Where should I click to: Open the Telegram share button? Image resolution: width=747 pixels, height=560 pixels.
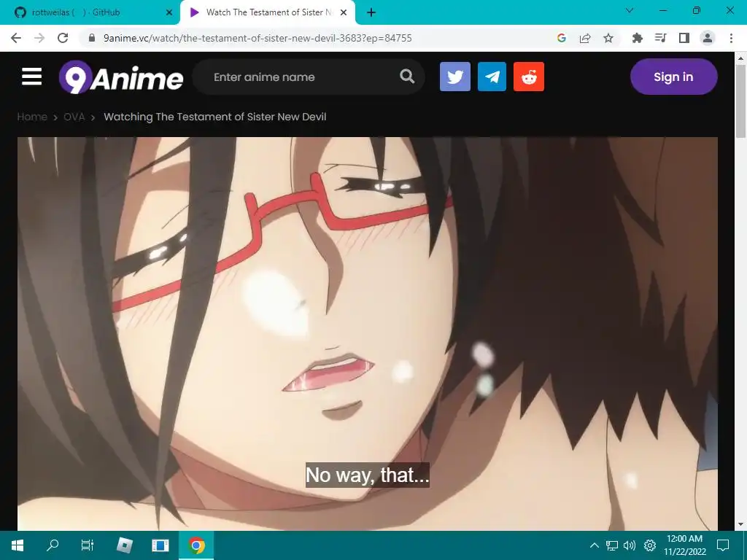coord(492,77)
